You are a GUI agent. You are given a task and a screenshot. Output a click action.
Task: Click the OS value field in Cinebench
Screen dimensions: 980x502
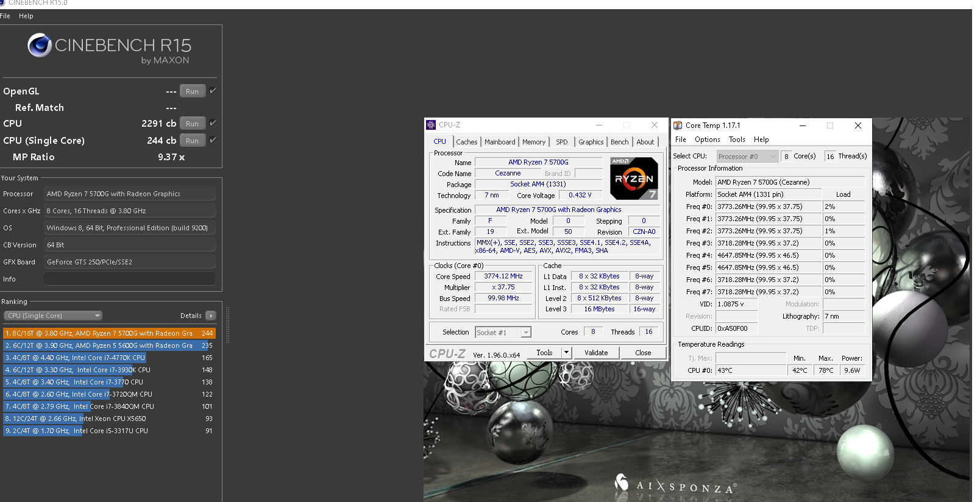[x=130, y=228]
